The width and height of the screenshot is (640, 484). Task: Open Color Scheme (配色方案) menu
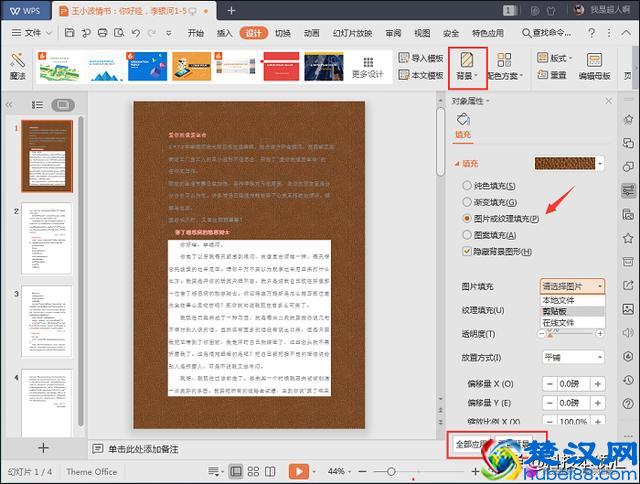point(505,66)
